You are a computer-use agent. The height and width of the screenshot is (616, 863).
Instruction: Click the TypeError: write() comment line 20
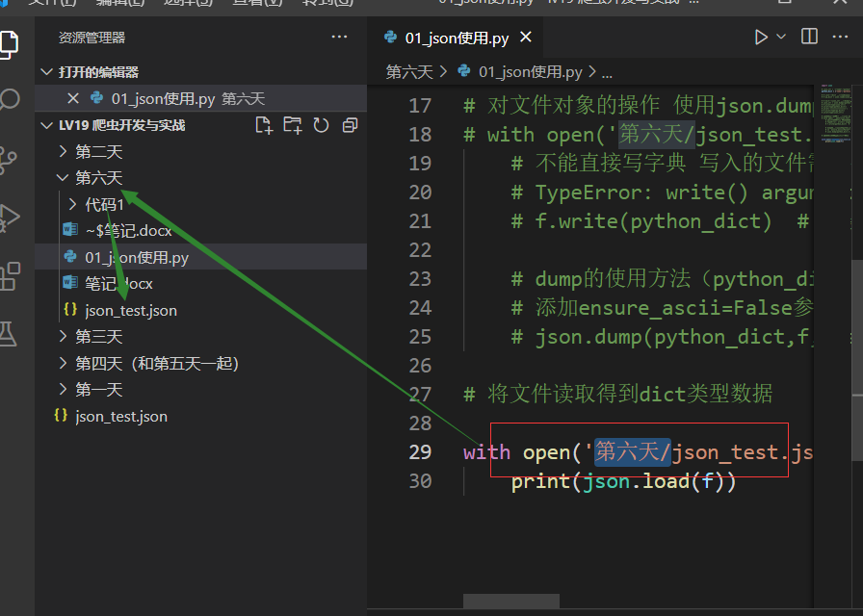[x=662, y=192]
